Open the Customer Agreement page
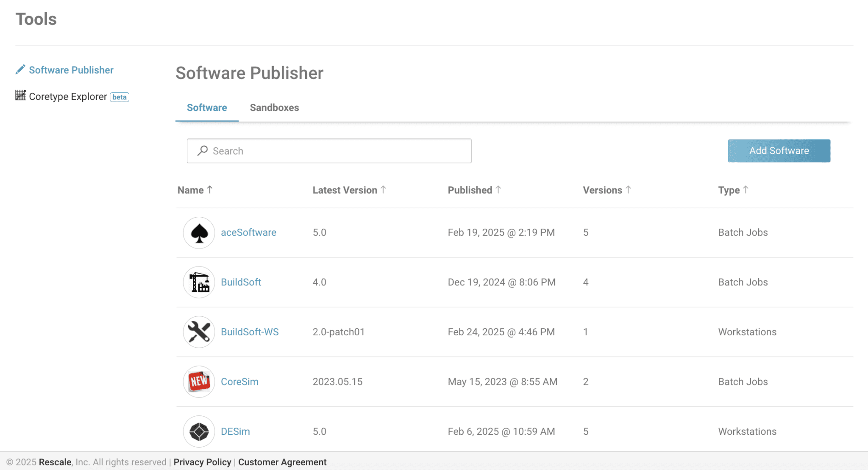This screenshot has width=868, height=470. (x=282, y=462)
